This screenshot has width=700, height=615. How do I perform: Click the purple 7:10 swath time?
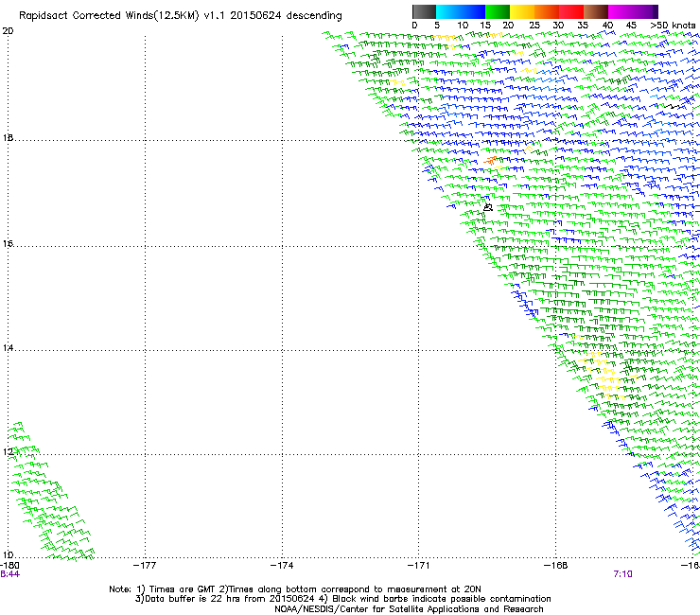[622, 574]
